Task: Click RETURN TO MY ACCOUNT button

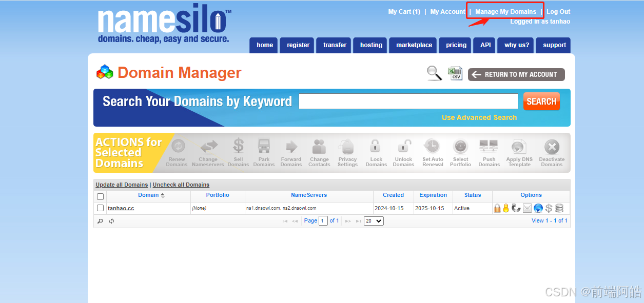Action: click(516, 74)
